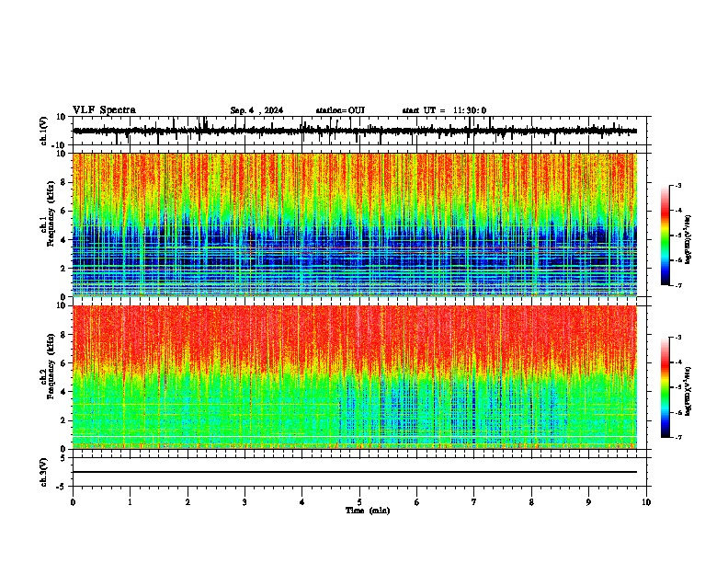Click the 'ch.3(V)' axis label
Image resolution: width=728 pixels, height=563 pixels.
[x=44, y=472]
